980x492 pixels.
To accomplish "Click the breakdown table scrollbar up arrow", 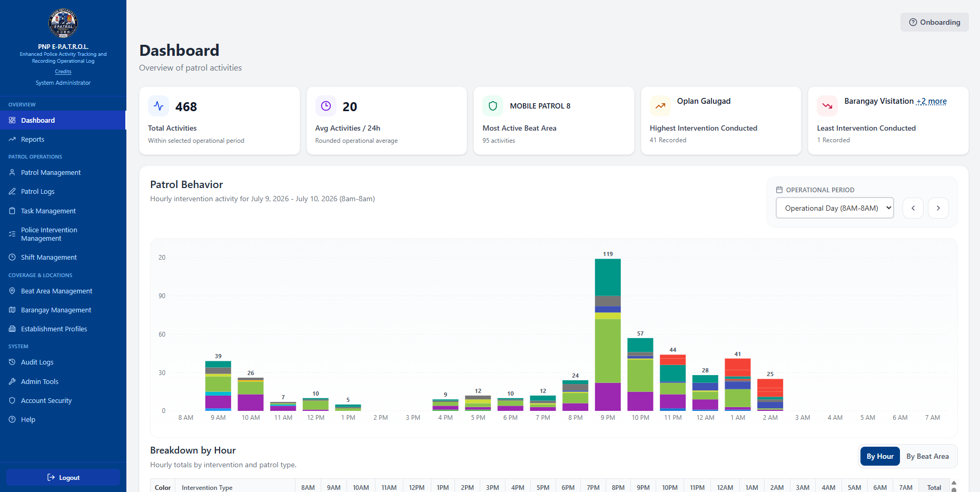I will (954, 483).
